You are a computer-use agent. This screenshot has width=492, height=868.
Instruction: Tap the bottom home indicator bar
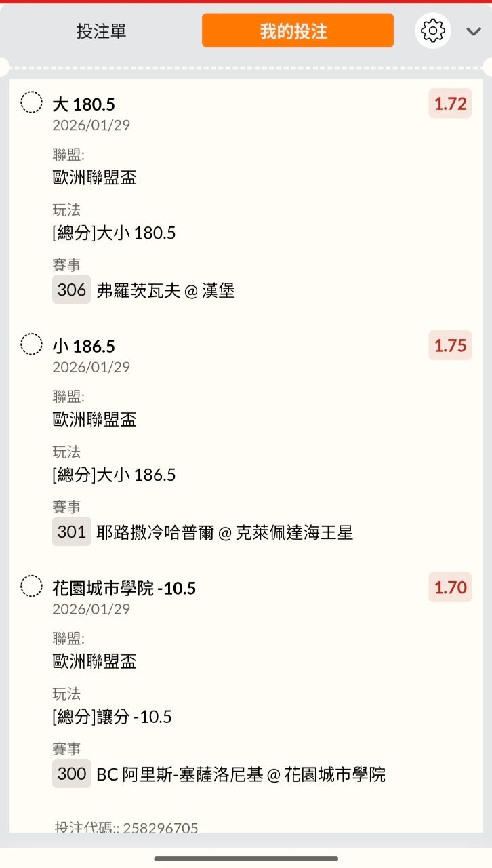click(x=246, y=859)
